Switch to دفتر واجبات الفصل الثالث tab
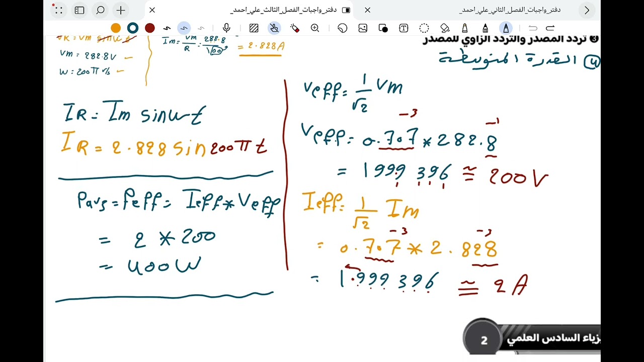This screenshot has height=362, width=644. click(x=283, y=10)
